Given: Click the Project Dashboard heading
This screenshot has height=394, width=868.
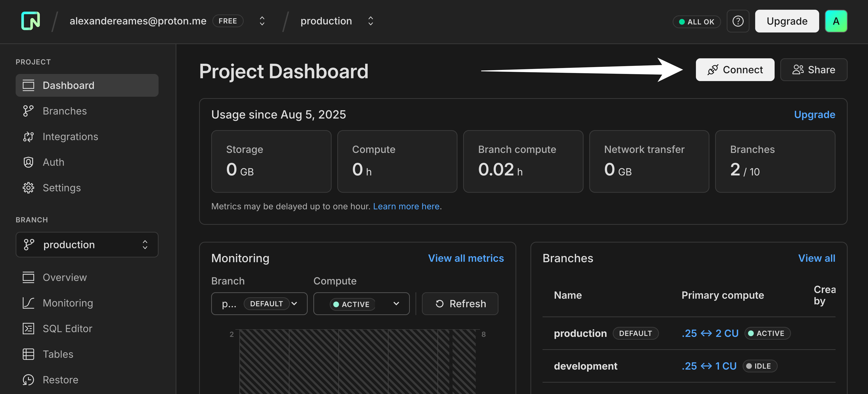Looking at the screenshot, I should pyautogui.click(x=283, y=71).
